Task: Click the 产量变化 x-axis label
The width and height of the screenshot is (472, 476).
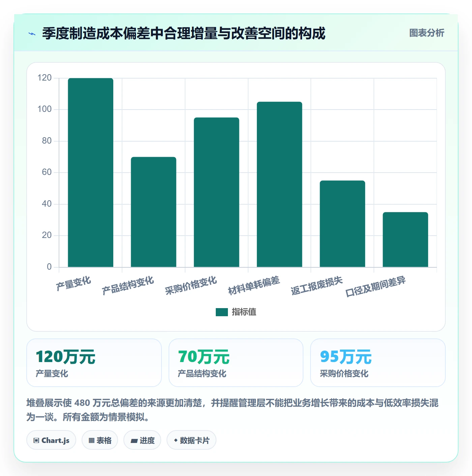Action: [73, 284]
